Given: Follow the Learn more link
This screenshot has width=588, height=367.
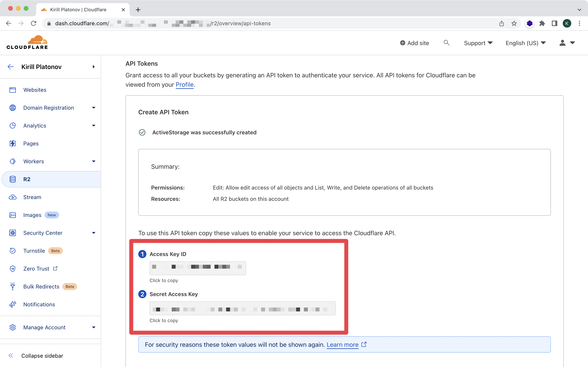Looking at the screenshot, I should click(x=342, y=344).
